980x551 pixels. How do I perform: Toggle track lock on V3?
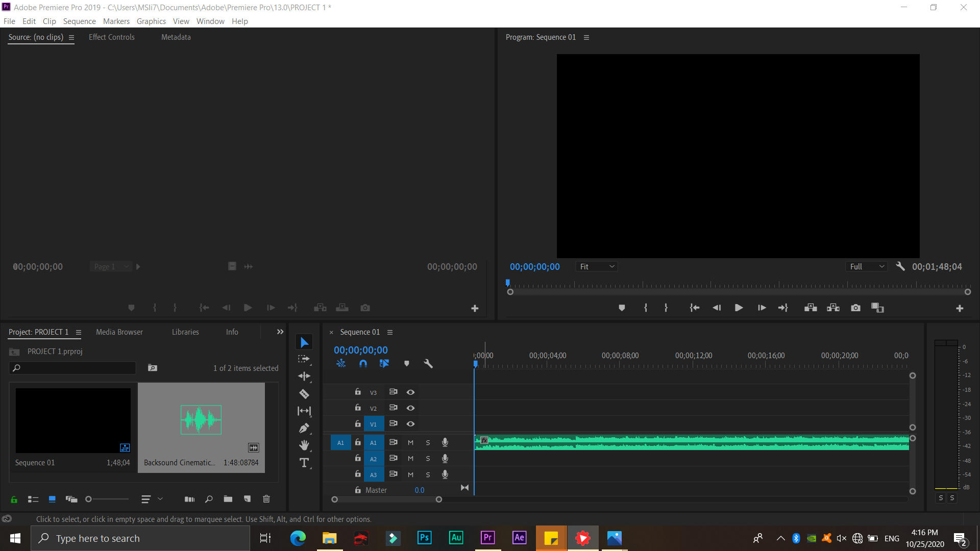tap(358, 392)
